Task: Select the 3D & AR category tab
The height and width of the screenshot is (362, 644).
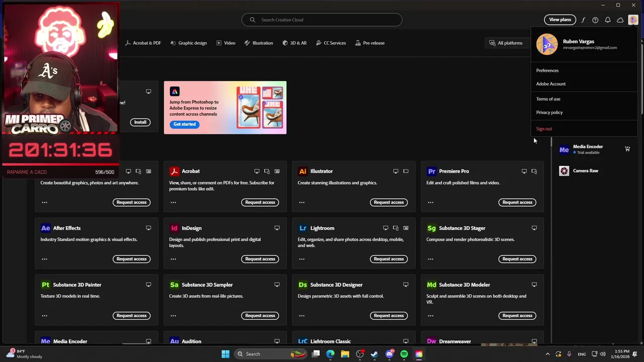Action: click(x=294, y=43)
